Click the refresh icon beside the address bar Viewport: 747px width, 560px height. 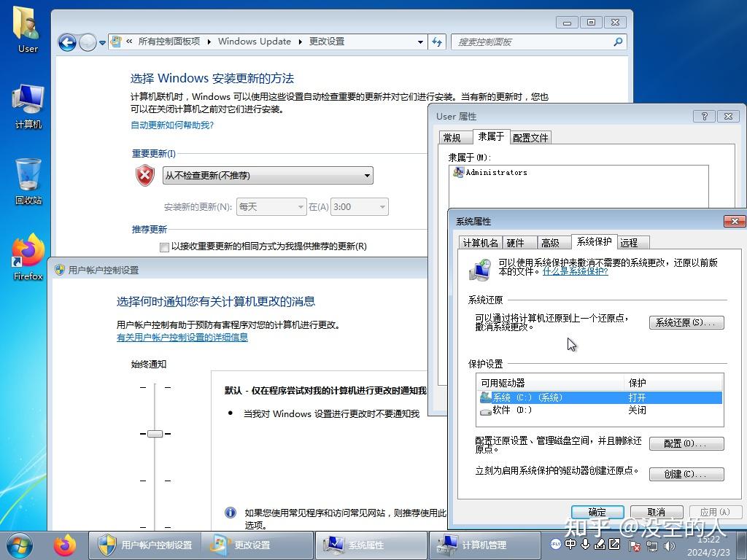436,42
